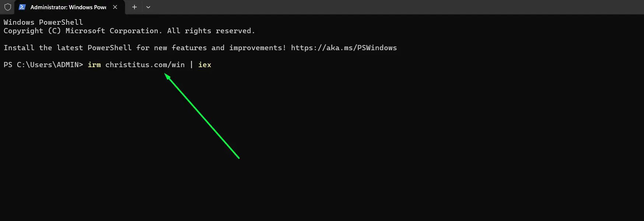Click the irm command keyword
The height and width of the screenshot is (221, 644).
pos(94,65)
